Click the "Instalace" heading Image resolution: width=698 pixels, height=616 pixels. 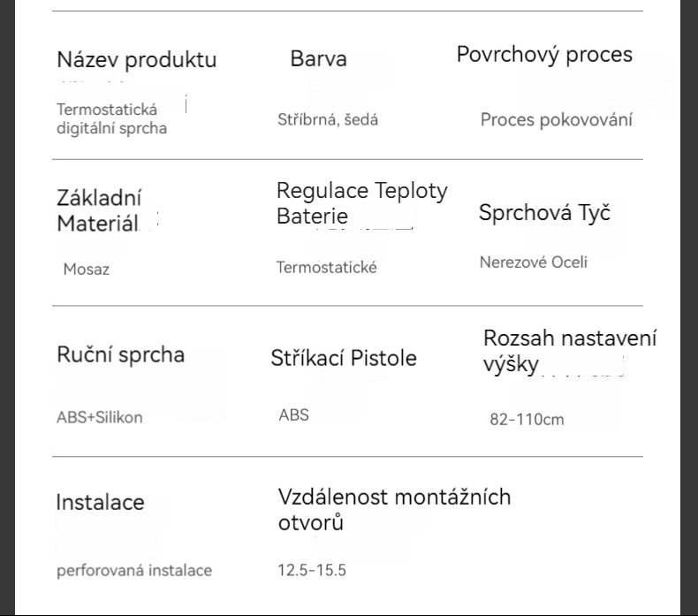[100, 503]
